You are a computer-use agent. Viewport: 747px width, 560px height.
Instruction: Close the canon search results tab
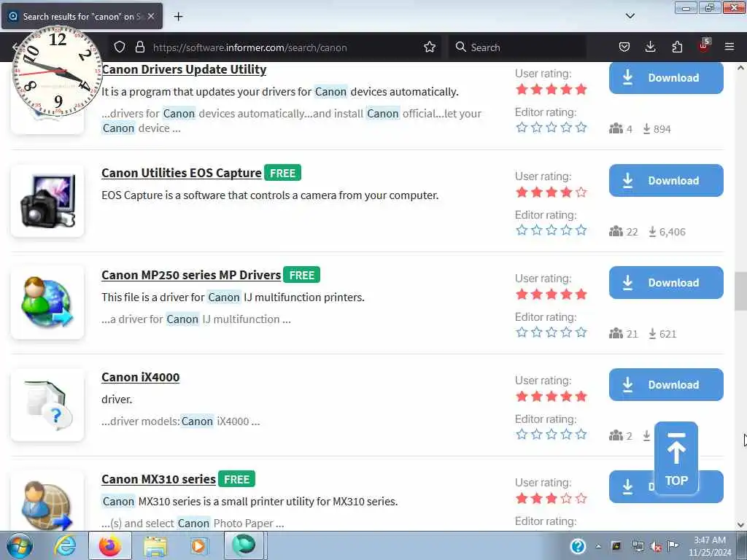(151, 16)
